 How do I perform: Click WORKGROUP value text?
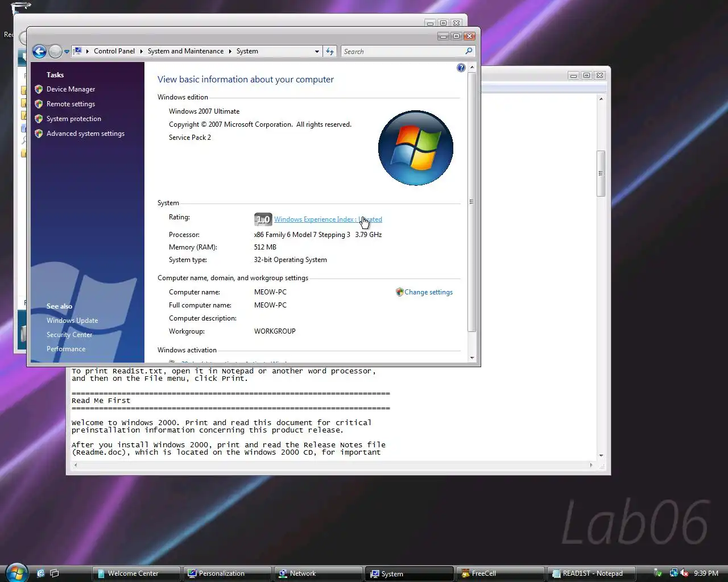(275, 331)
